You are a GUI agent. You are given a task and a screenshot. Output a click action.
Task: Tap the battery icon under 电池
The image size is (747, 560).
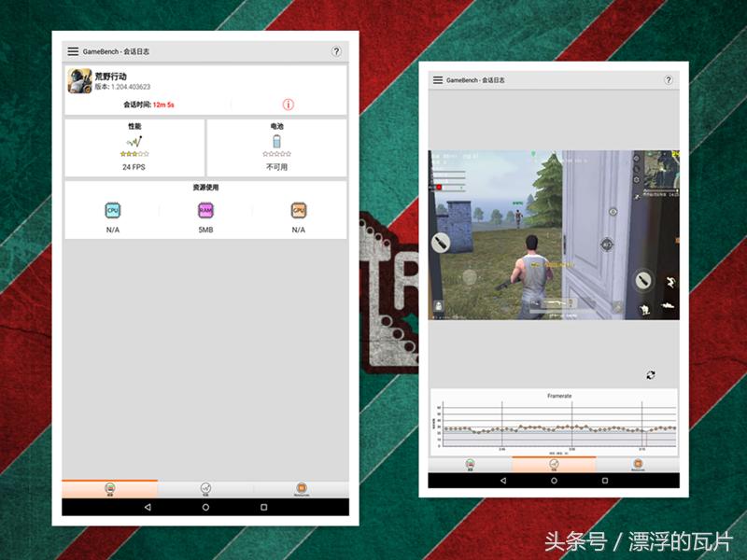(x=275, y=140)
